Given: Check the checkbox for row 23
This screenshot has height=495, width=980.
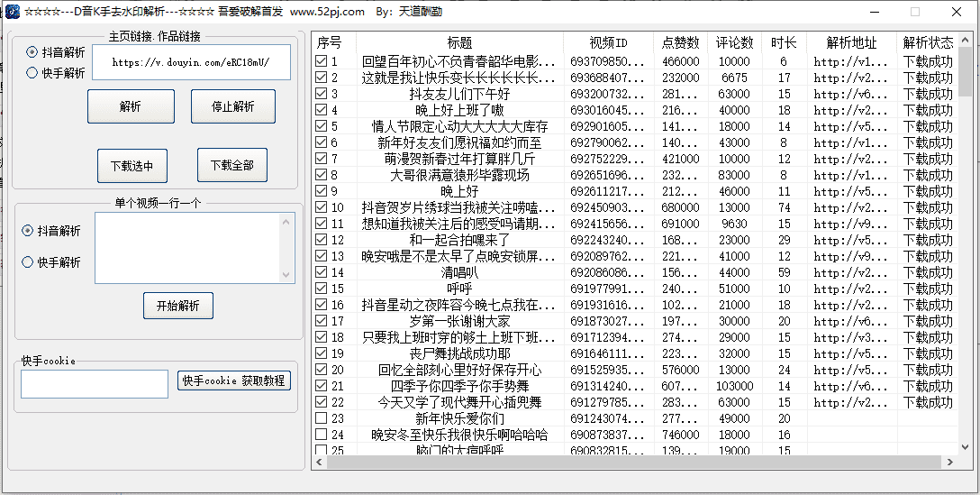Looking at the screenshot, I should coord(322,418).
